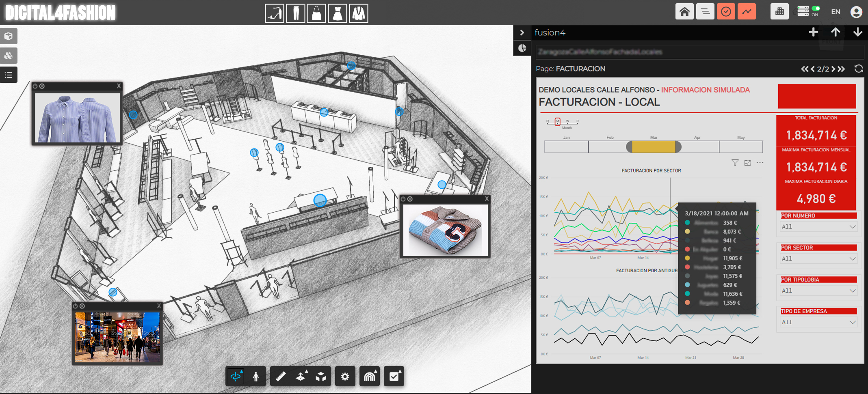
Task: Collapse the fusion4 side panel with chevron
Action: click(522, 32)
